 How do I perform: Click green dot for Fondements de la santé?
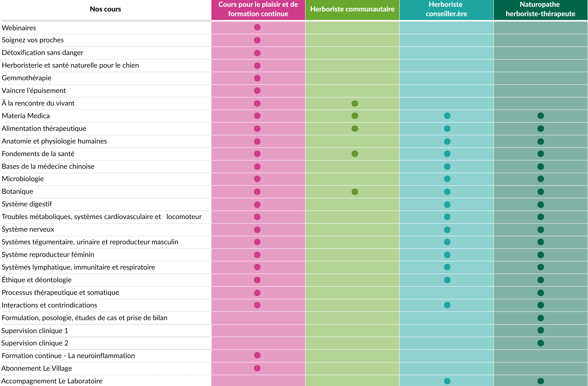(355, 154)
